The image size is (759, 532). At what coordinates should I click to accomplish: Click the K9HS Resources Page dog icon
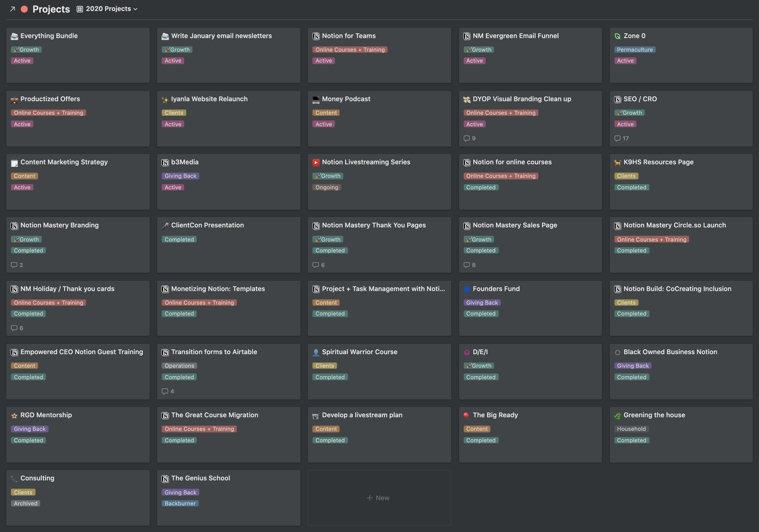click(617, 162)
